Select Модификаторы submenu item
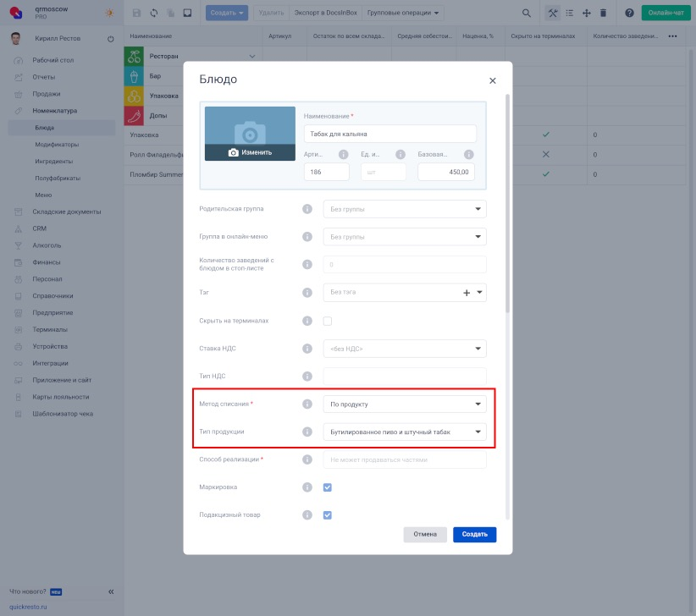The image size is (696, 616). tap(57, 145)
